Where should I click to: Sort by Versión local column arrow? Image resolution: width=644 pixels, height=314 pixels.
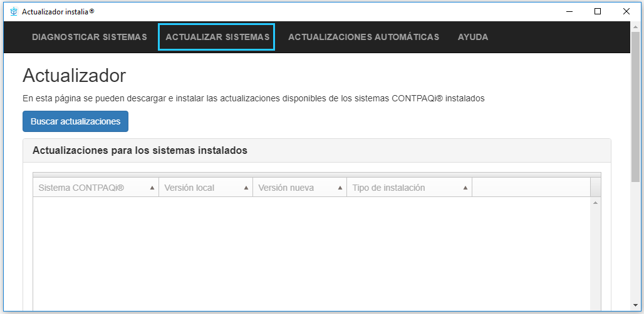click(246, 188)
